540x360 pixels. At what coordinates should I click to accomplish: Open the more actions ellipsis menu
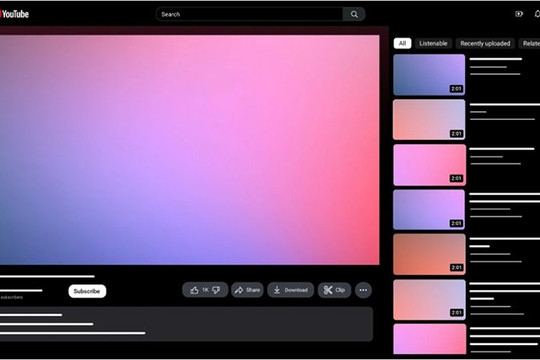click(x=363, y=290)
